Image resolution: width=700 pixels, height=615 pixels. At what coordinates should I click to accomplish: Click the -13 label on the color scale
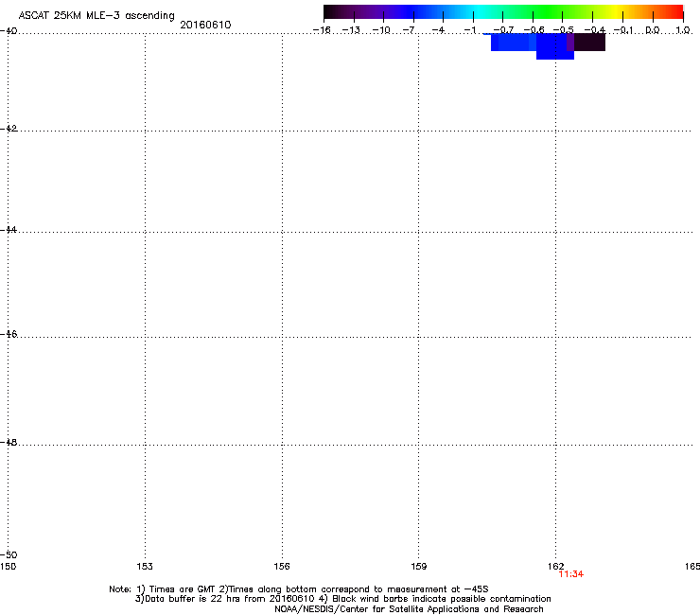[351, 30]
